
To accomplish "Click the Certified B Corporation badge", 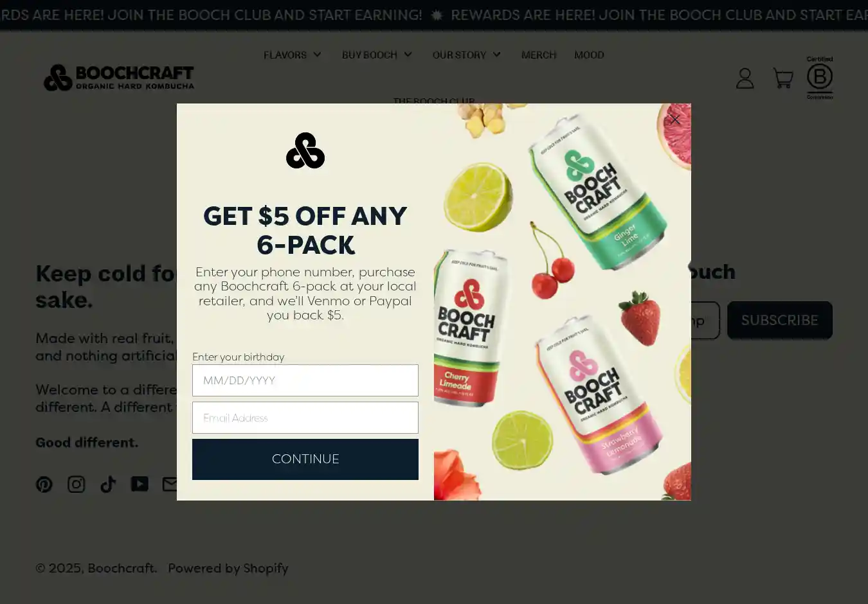I will (820, 78).
